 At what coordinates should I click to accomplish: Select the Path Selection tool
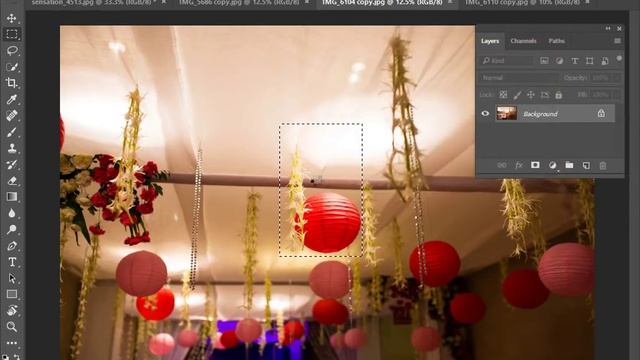click(x=11, y=278)
